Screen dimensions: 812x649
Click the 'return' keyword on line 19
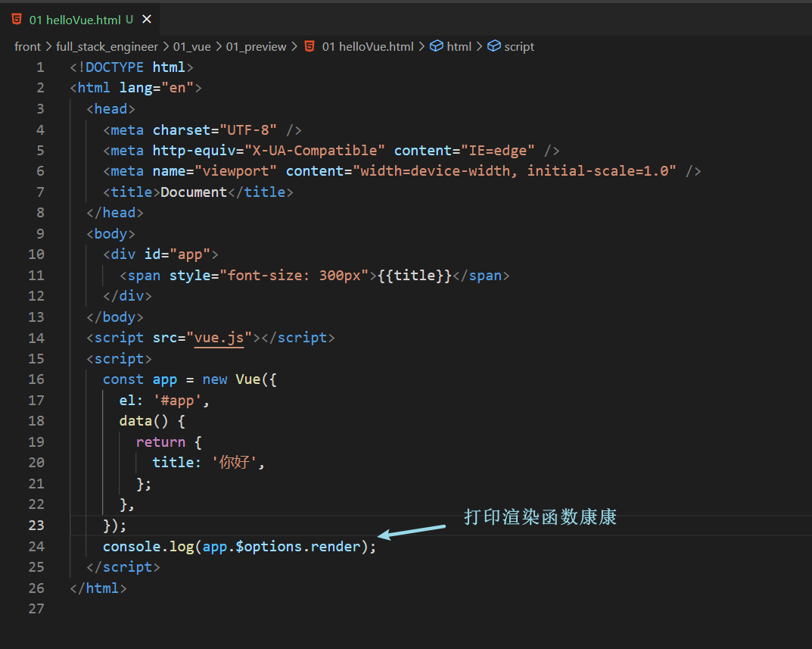point(160,442)
